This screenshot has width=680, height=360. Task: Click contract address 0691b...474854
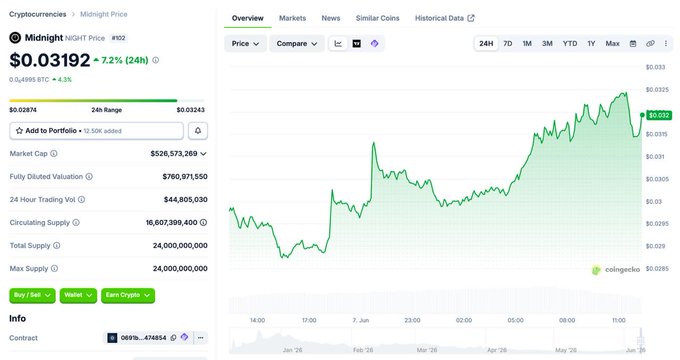(143, 337)
